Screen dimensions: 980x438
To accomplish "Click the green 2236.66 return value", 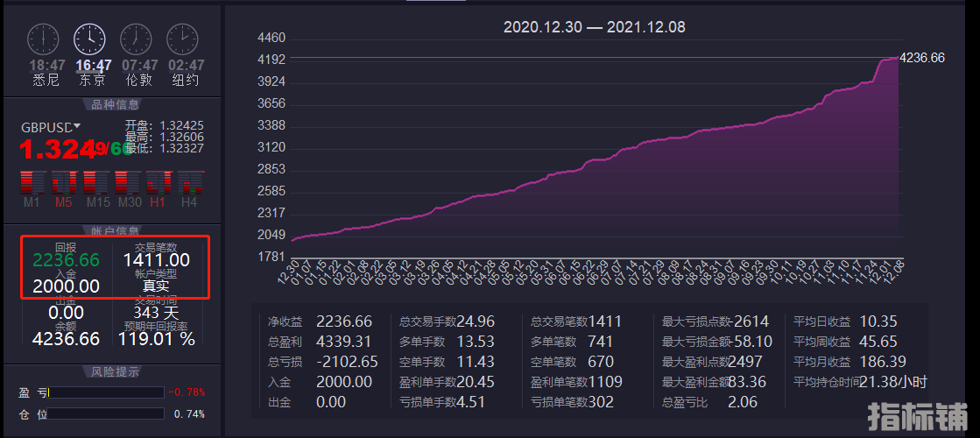I will 66,260.
